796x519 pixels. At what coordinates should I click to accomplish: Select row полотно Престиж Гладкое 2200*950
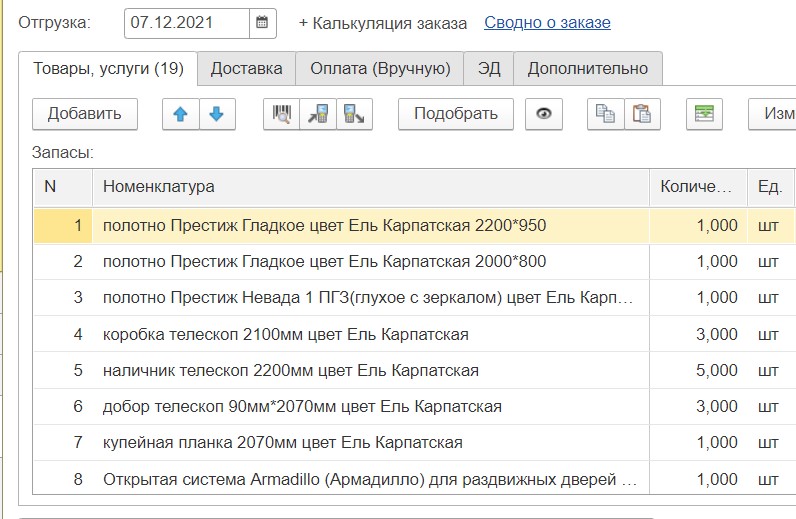pos(414,225)
